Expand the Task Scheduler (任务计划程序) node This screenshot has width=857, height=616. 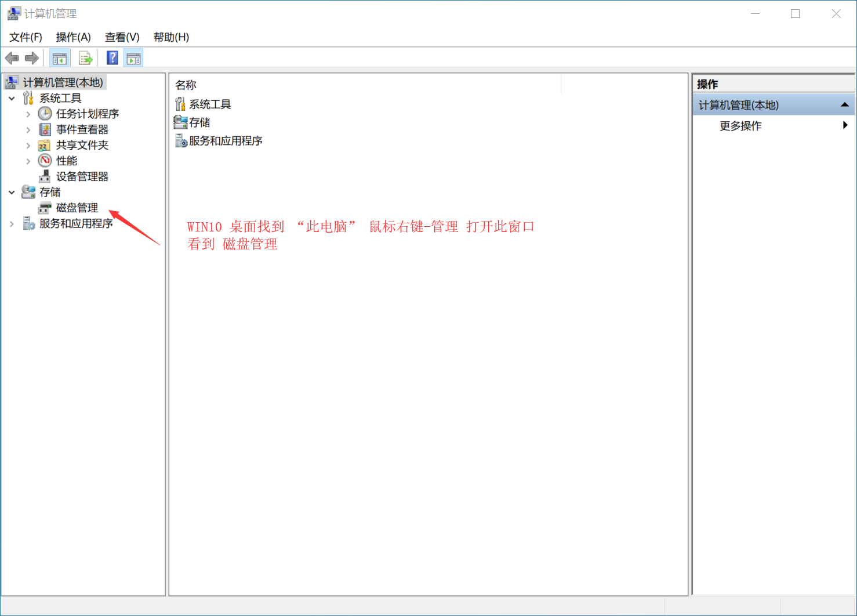28,114
